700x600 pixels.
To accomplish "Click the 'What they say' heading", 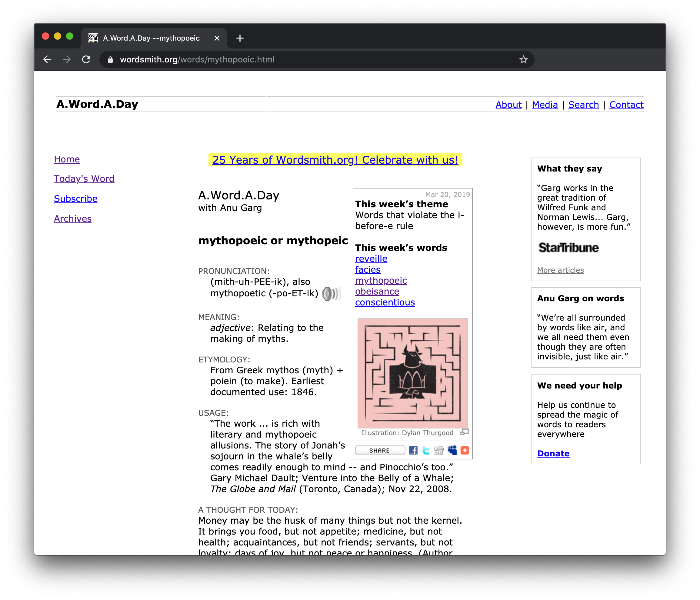I will (570, 168).
